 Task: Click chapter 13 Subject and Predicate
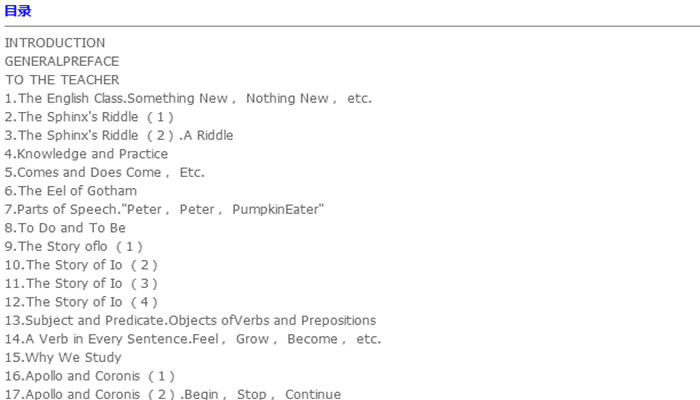pyautogui.click(x=190, y=320)
